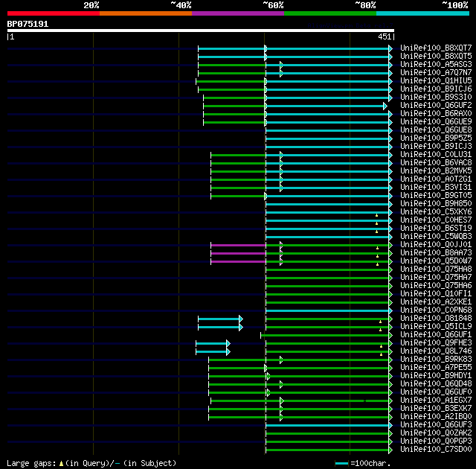
Task: Click the red 20% identity legend segment
Action: pos(54,13)
